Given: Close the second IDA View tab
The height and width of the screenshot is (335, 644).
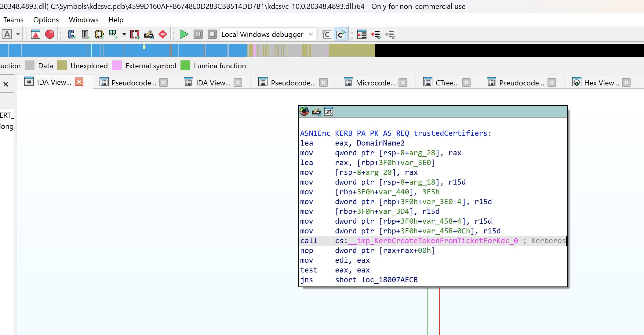Looking at the screenshot, I should pos(238,82).
